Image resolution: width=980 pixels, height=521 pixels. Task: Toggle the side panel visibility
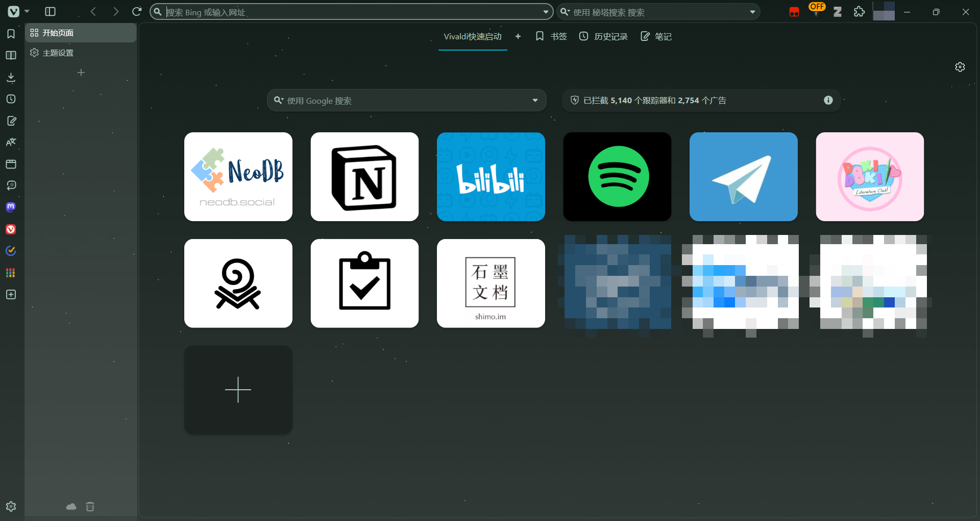(50, 11)
